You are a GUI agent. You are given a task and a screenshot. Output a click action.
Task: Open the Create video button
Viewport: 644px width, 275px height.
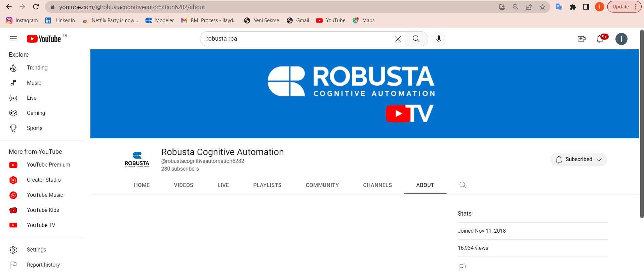coord(581,39)
